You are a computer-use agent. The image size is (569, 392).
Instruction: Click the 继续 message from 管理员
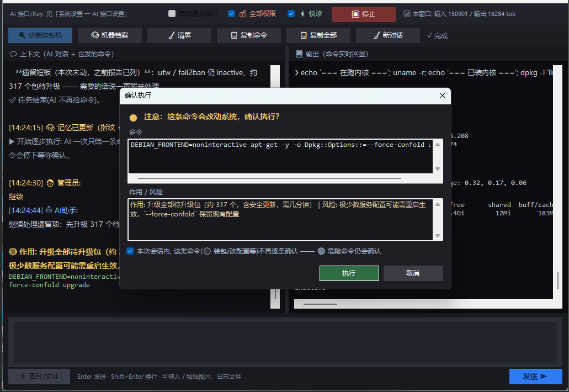pos(16,197)
